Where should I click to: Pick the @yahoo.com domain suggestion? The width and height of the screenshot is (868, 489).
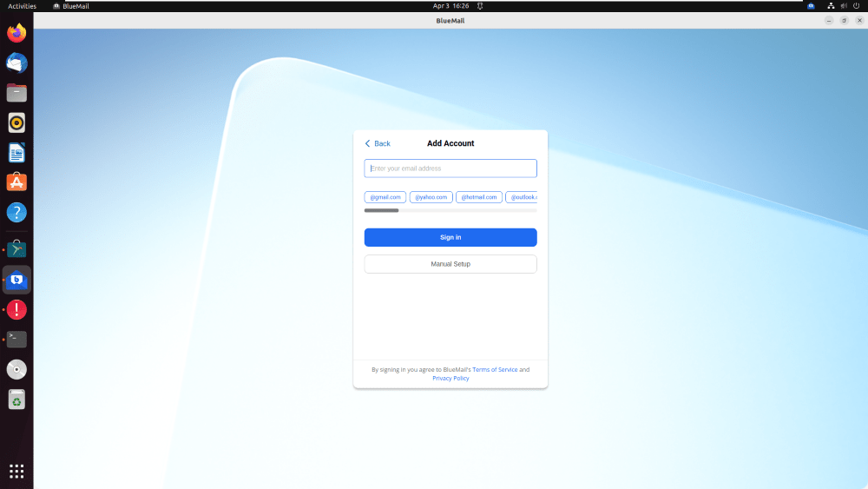(431, 197)
